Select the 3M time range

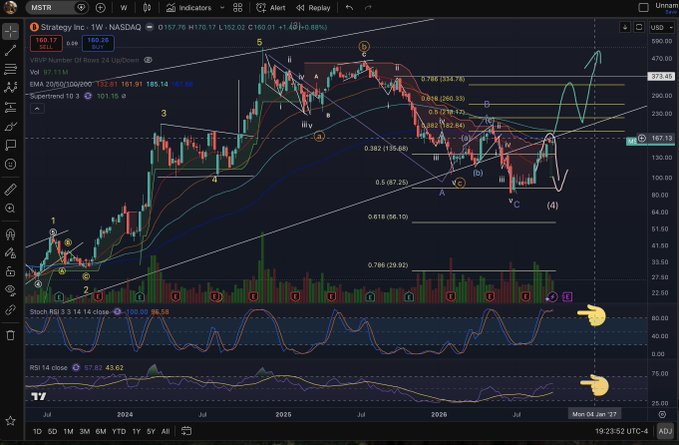pyautogui.click(x=84, y=431)
